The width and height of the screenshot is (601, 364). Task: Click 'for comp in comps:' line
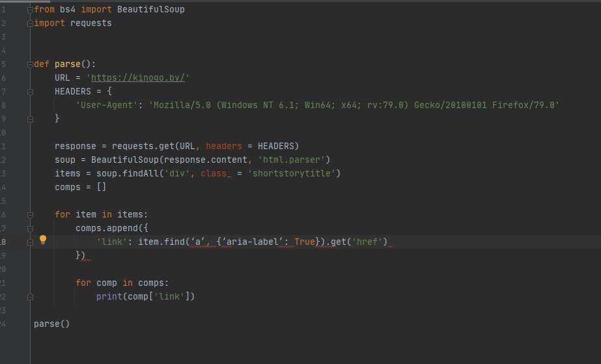coord(122,283)
